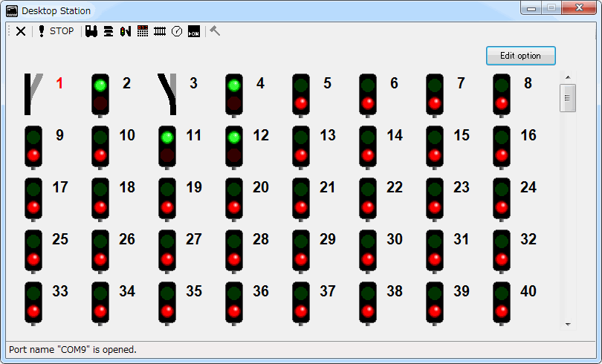Viewport: 602px width, 364px height.
Task: Switch green signal number 11
Action: [167, 147]
